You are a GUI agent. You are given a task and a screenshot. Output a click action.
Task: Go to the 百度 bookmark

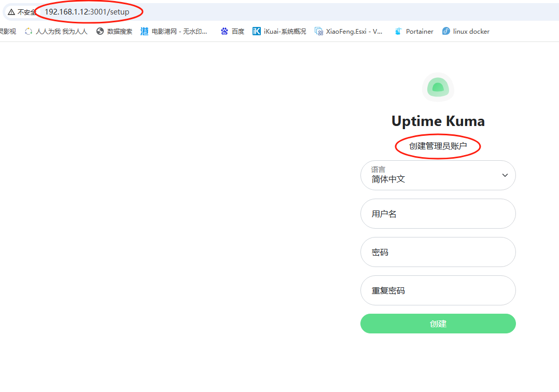coord(232,32)
